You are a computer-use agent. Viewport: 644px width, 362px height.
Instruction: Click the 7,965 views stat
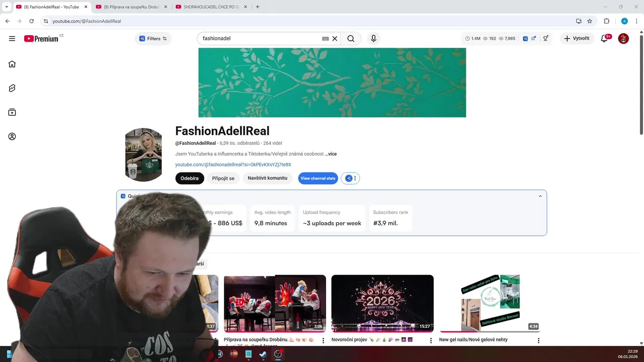[x=507, y=38]
